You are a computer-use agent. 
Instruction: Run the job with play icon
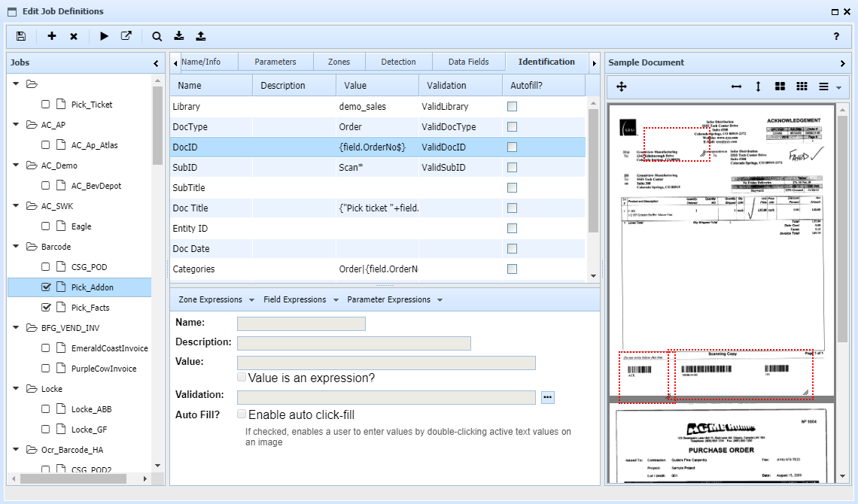(x=105, y=36)
